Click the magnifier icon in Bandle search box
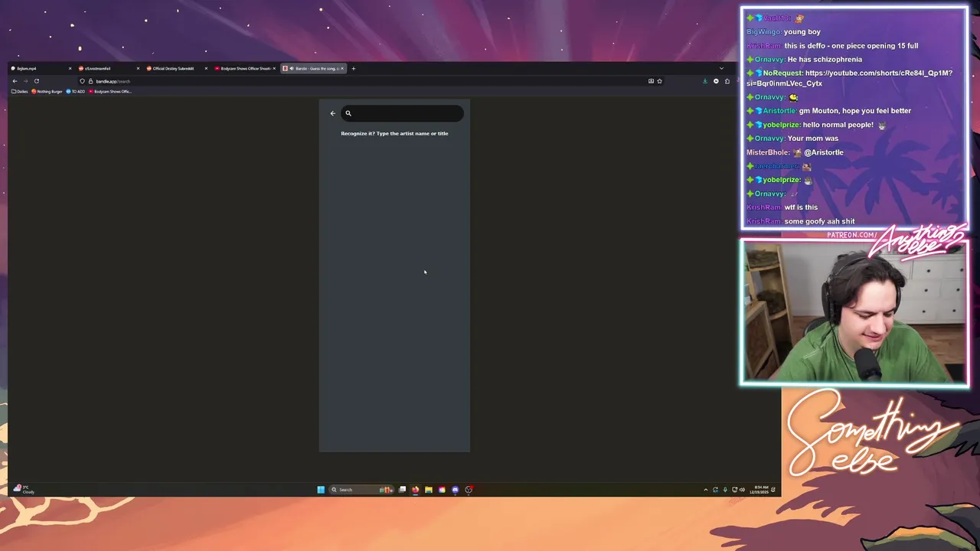The height and width of the screenshot is (551, 980). tap(348, 113)
